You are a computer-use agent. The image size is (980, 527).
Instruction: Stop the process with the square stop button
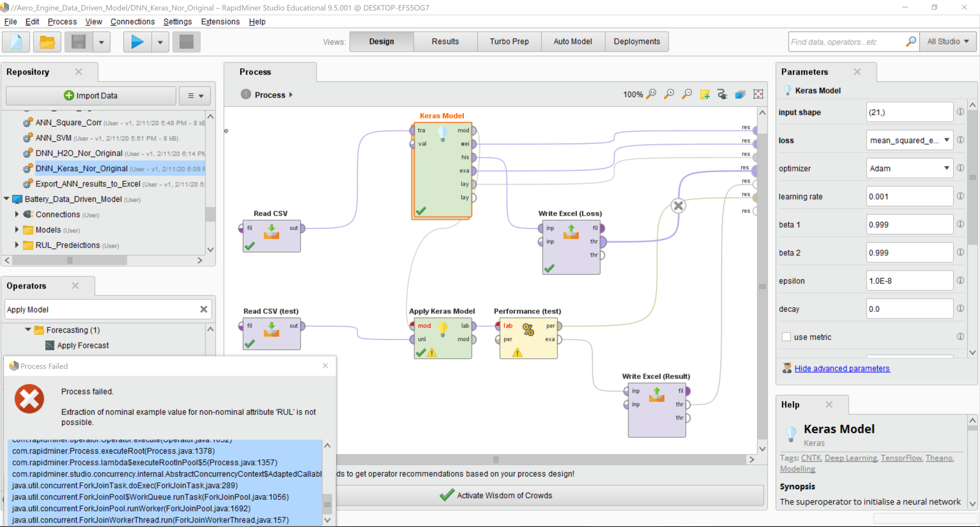click(186, 42)
